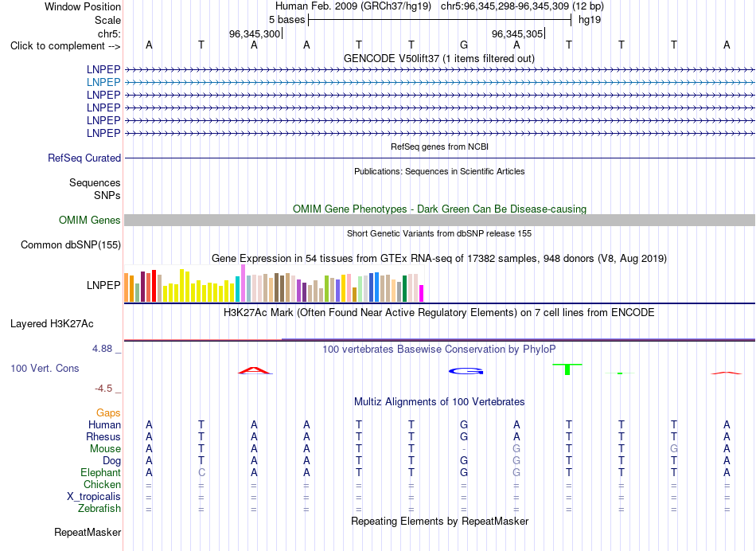Click 'Human Feb. 2009 (GRCh37/hg19)' header text
The image size is (756, 551).
353,6
